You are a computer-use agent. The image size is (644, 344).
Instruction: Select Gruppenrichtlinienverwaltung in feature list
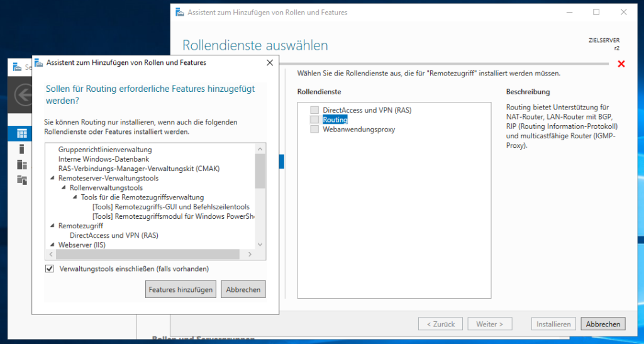pos(105,150)
